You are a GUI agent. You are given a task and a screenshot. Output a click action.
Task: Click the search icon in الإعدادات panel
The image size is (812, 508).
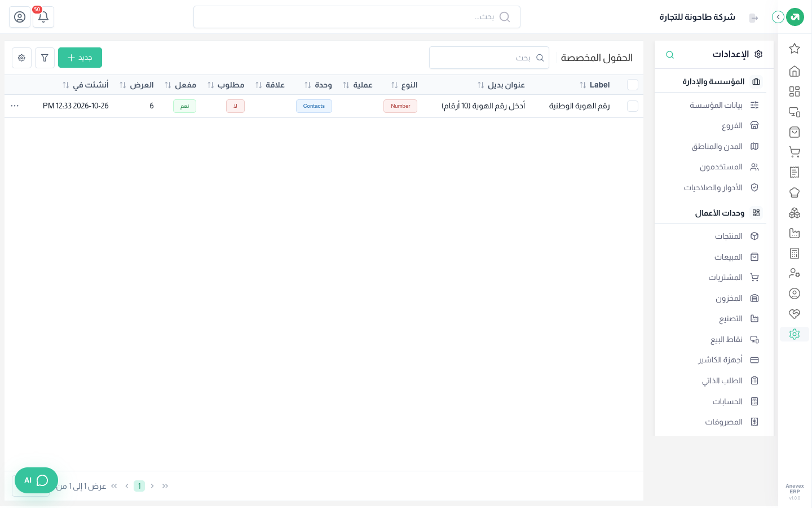pos(670,55)
